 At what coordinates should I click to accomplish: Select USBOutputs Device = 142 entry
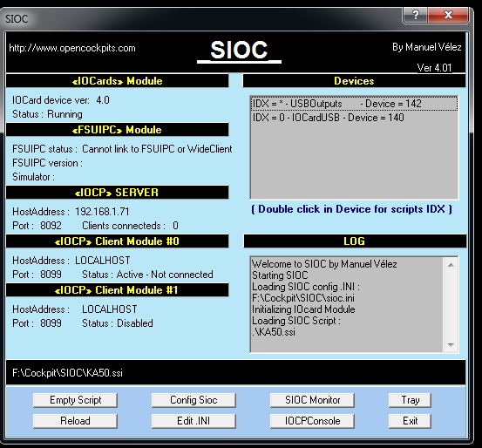(354, 104)
